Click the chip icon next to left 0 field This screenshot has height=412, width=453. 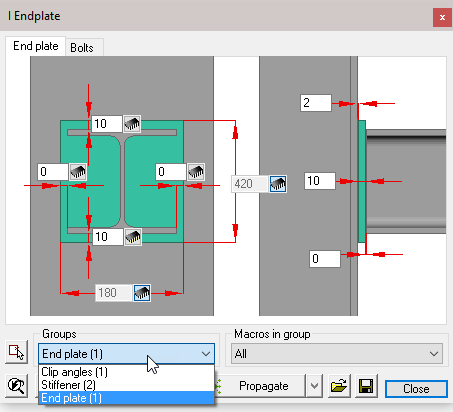pyautogui.click(x=78, y=172)
